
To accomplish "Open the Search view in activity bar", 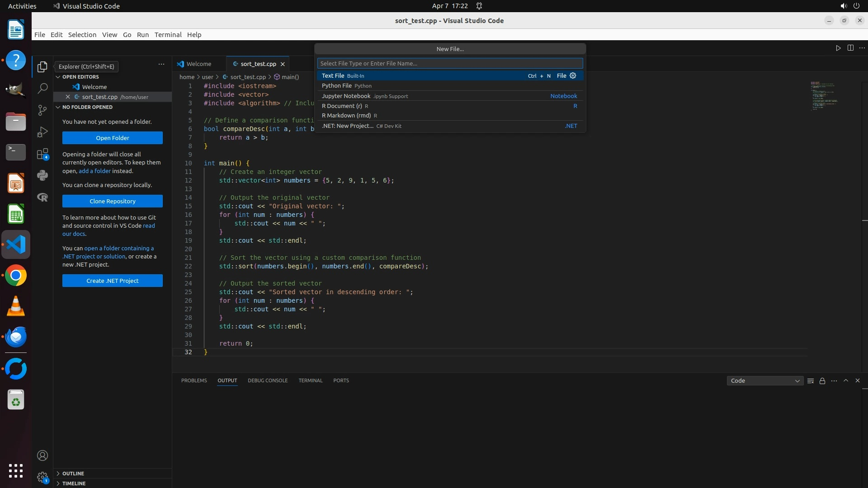I will (42, 88).
